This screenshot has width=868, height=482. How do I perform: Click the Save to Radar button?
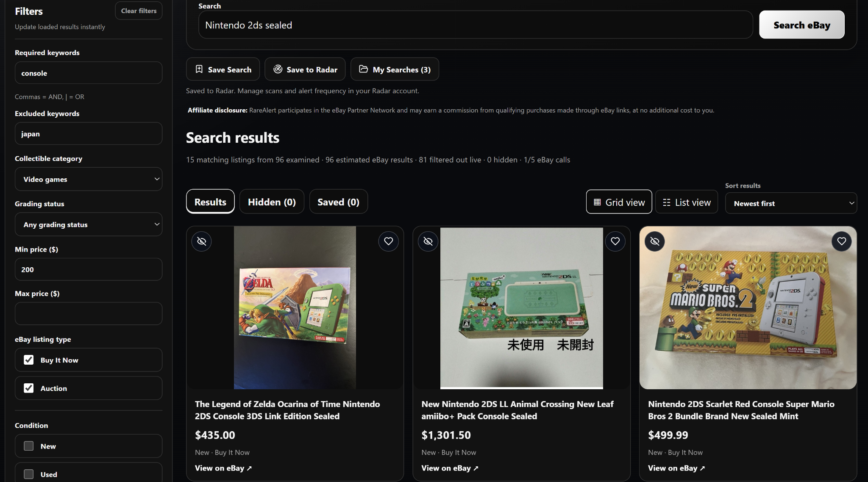305,69
